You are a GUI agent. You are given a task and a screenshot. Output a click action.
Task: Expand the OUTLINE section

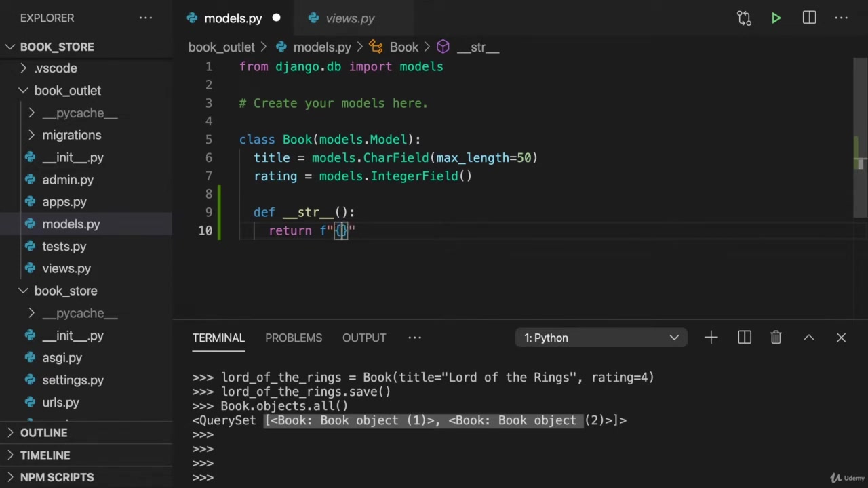pyautogui.click(x=43, y=433)
